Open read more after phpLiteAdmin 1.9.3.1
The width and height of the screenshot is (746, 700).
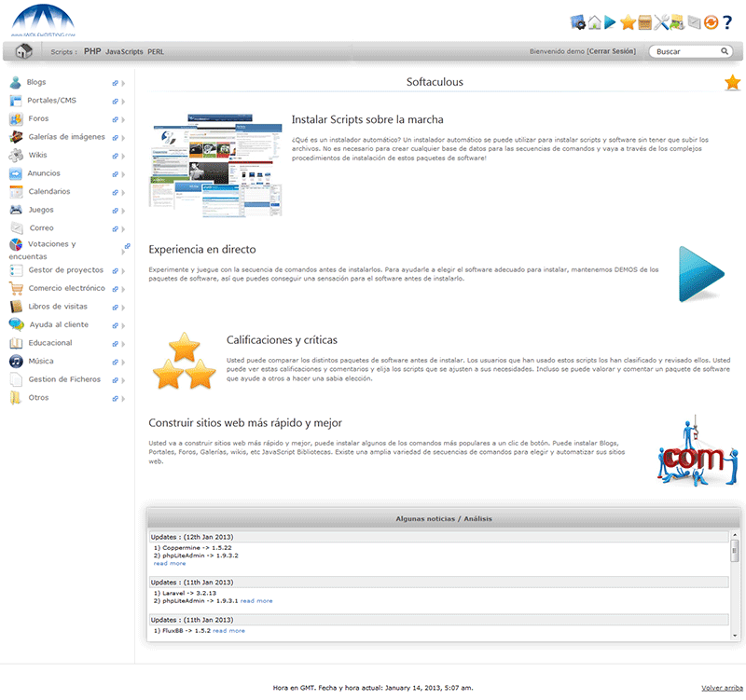tap(256, 600)
